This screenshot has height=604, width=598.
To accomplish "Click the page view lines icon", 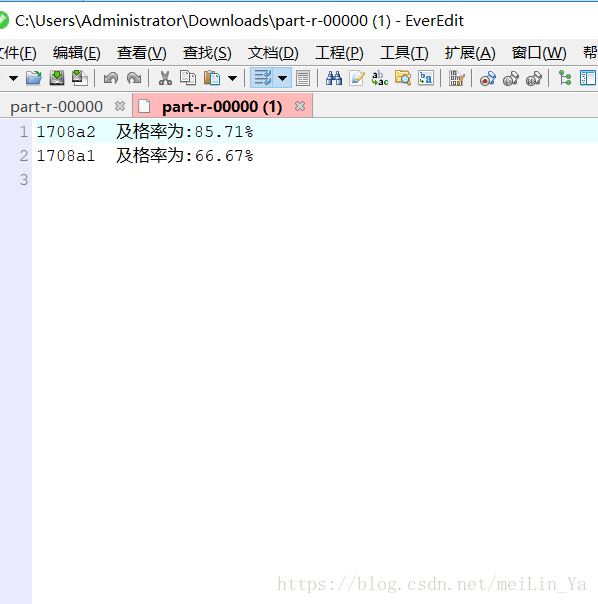I will coord(303,78).
